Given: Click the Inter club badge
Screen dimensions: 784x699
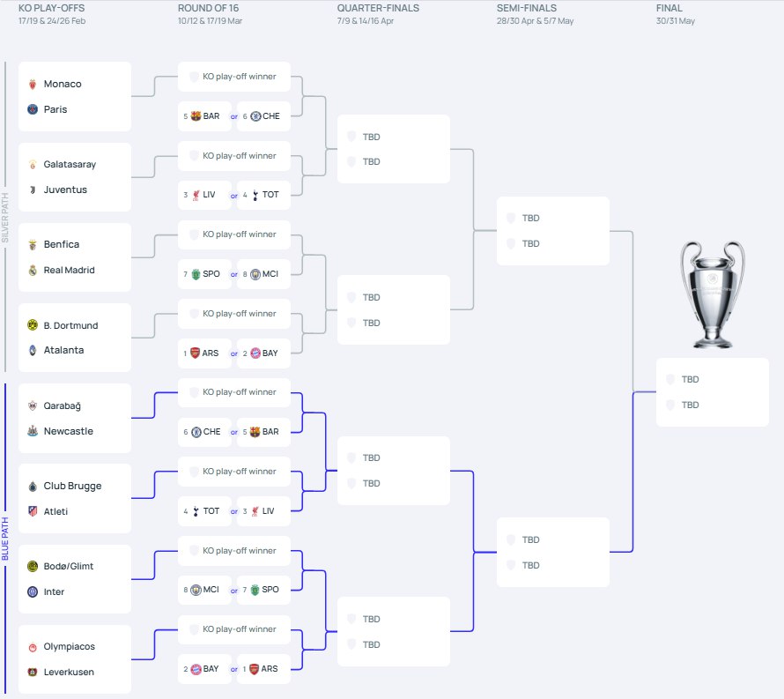Looking at the screenshot, I should [x=33, y=591].
